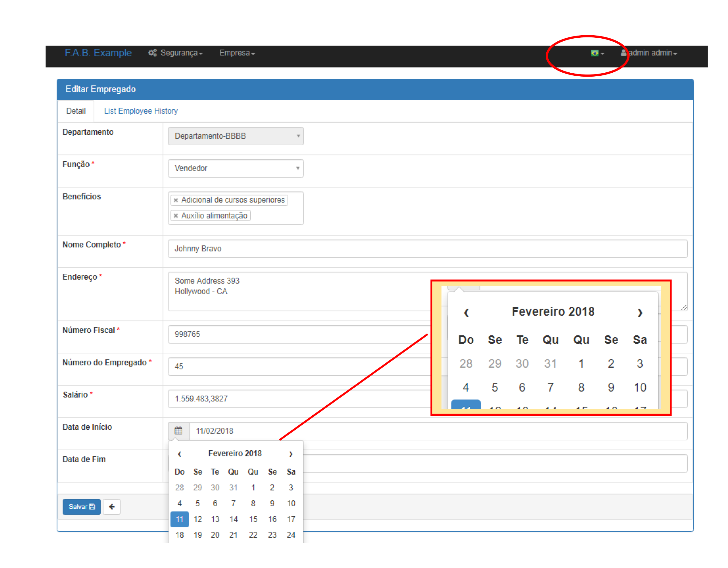Screen dimensions: 728x568
Task: Select day 15 in the February 2018 calendar
Action: coord(253,519)
